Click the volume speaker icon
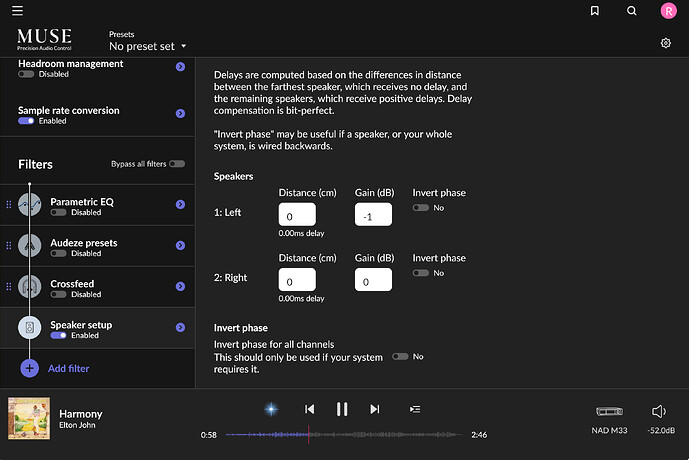 (658, 411)
